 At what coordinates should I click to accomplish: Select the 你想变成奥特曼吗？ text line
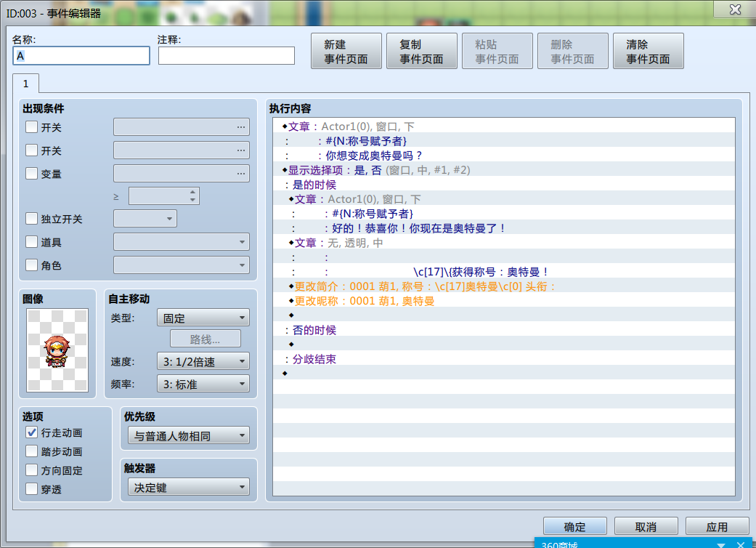pos(504,156)
